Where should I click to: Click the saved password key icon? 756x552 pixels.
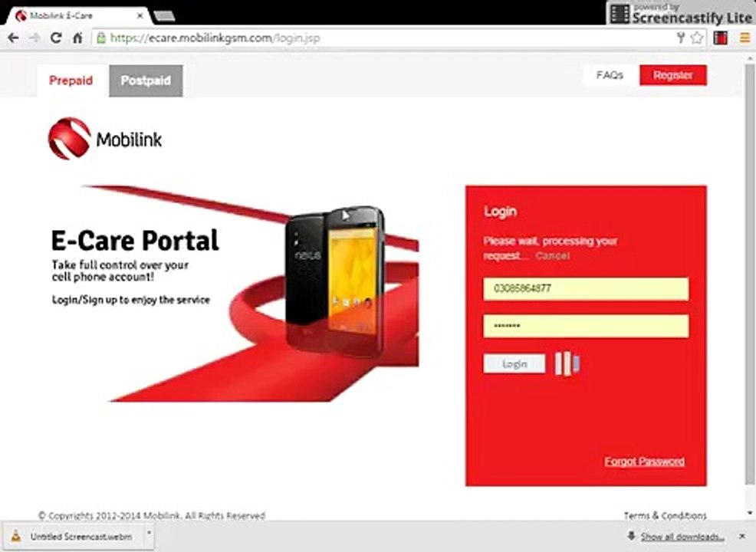680,38
